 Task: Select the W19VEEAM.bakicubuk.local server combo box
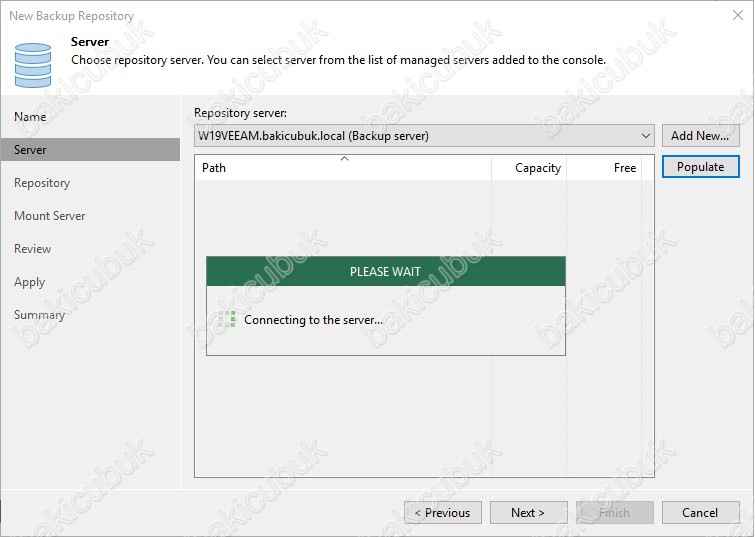pyautogui.click(x=424, y=136)
